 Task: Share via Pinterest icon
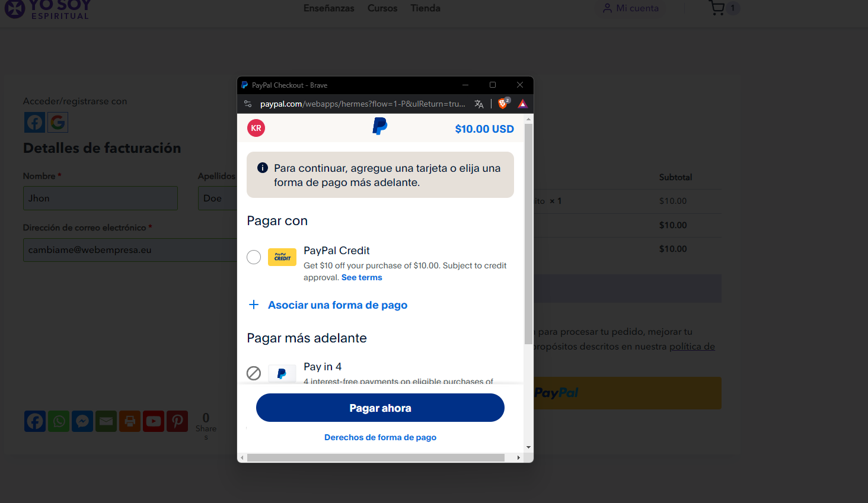(177, 421)
